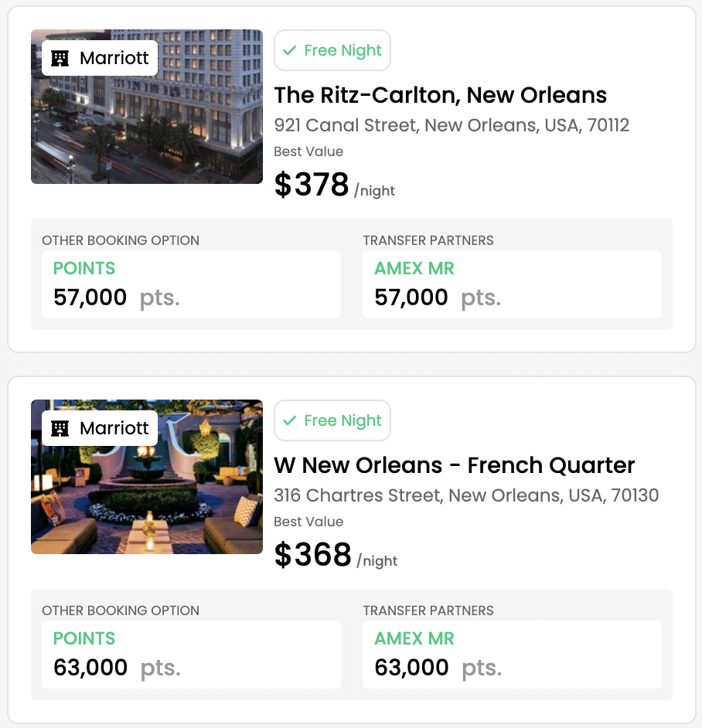Open The Ritz-Carlton, New Orleans listing title
Screen dimensions: 702x728
441,95
